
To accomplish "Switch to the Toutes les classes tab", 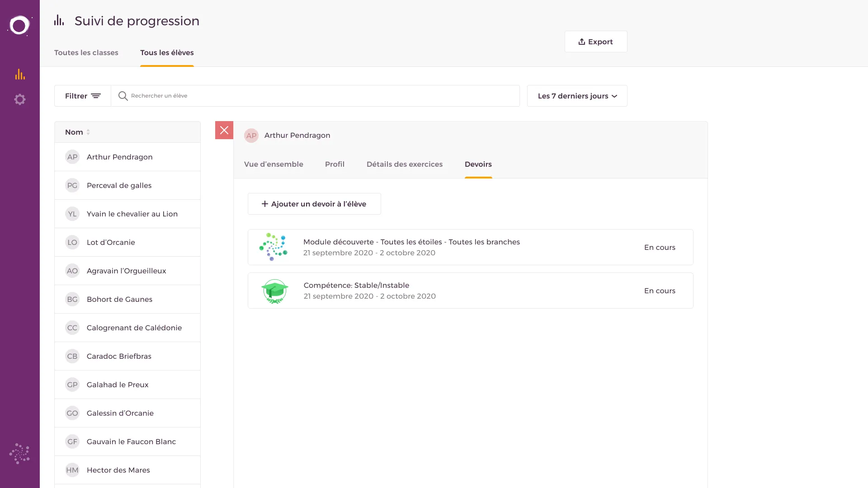I will pyautogui.click(x=86, y=52).
